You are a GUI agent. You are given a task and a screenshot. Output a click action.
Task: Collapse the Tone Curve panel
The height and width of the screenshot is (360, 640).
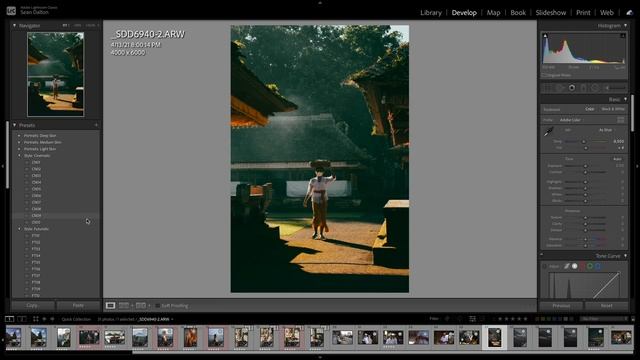click(x=625, y=256)
